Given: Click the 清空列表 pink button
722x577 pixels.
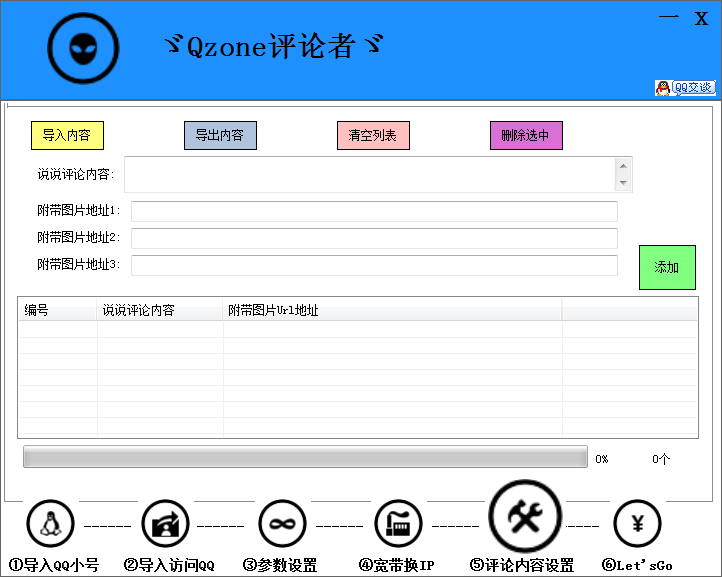Looking at the screenshot, I should pyautogui.click(x=373, y=135).
